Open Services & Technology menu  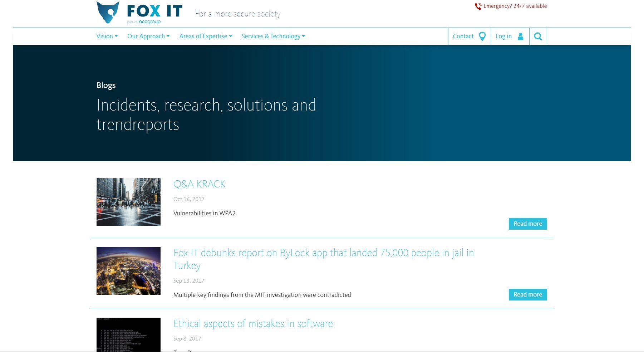(x=273, y=36)
